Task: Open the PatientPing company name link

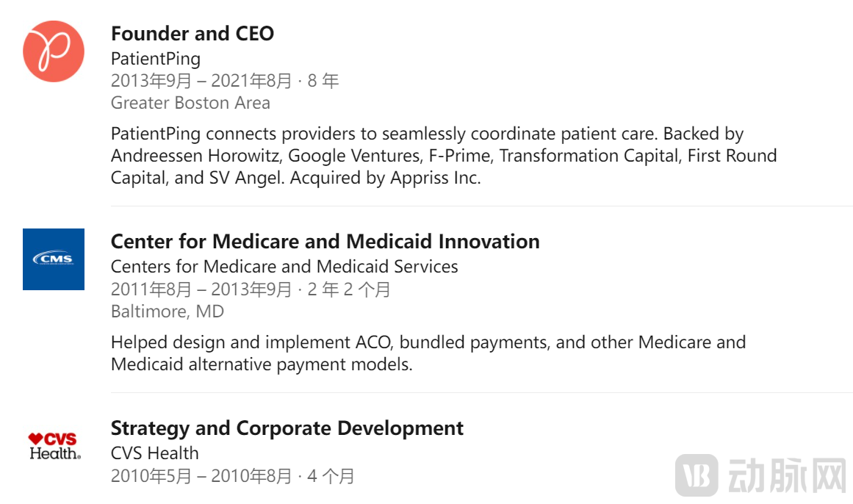Action: (x=156, y=58)
